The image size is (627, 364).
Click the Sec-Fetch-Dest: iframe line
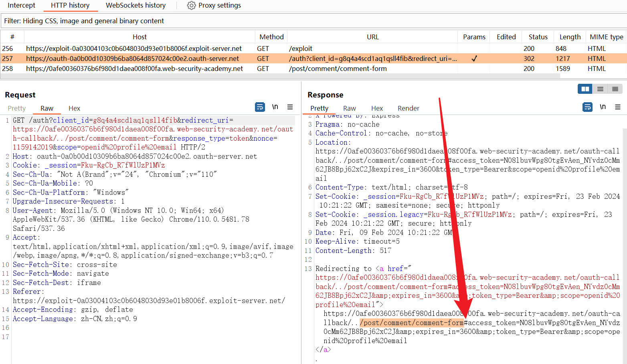[57, 283]
